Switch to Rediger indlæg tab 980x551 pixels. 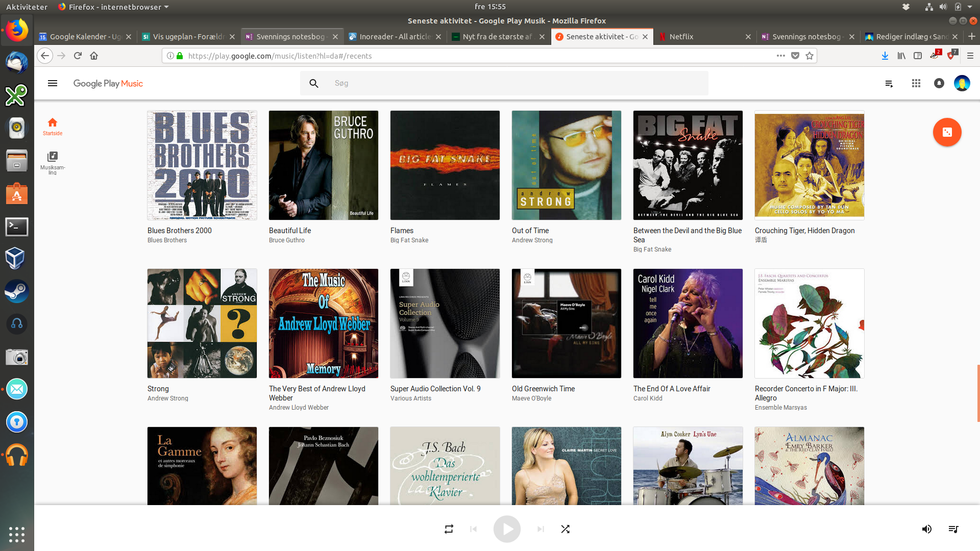point(912,37)
